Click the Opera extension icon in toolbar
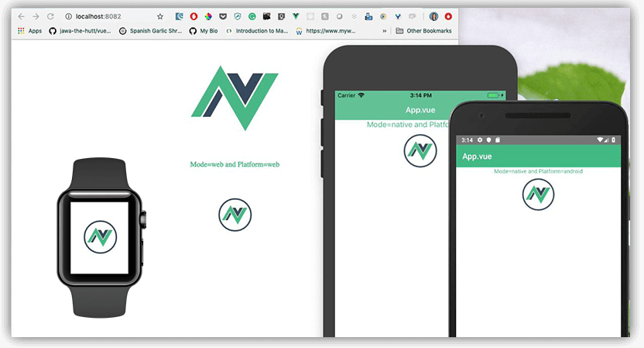The height and width of the screenshot is (348, 644). pyautogui.click(x=194, y=16)
